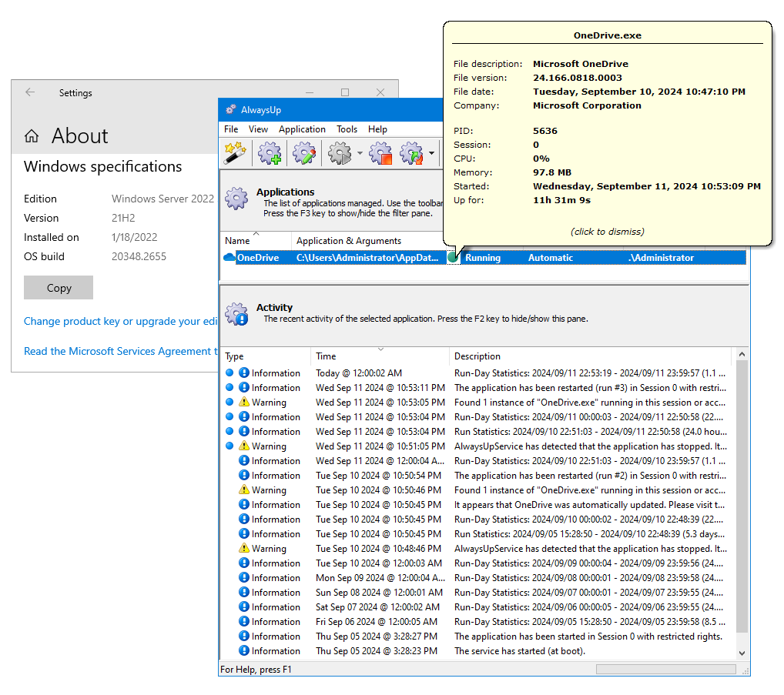Screen dimensions: 784x695
Task: Sort by Application & Arguments column header
Action: pyautogui.click(x=367, y=240)
